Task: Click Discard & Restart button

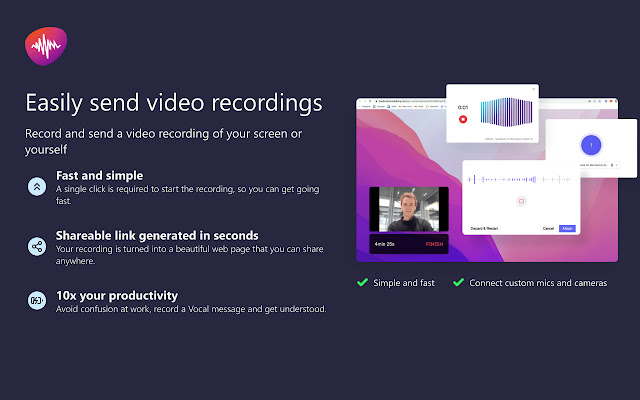Action: click(x=484, y=229)
